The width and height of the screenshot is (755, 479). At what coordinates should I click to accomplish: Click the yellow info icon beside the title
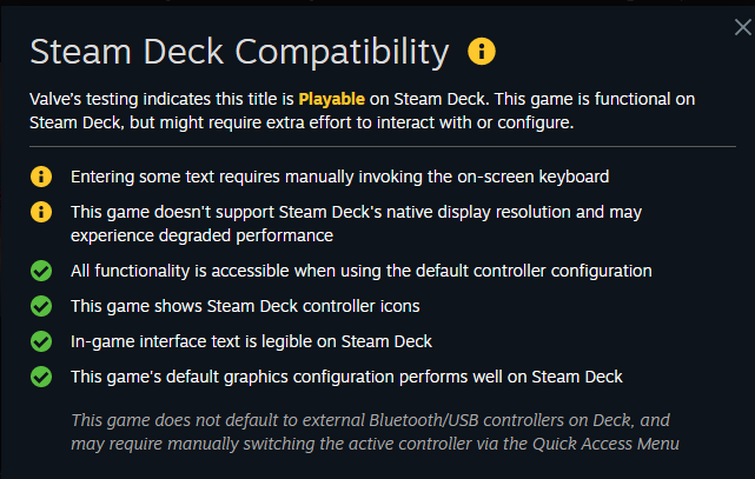[482, 51]
